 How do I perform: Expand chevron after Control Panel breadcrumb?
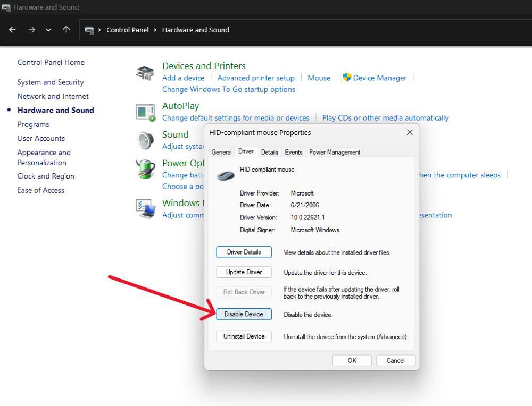click(155, 30)
